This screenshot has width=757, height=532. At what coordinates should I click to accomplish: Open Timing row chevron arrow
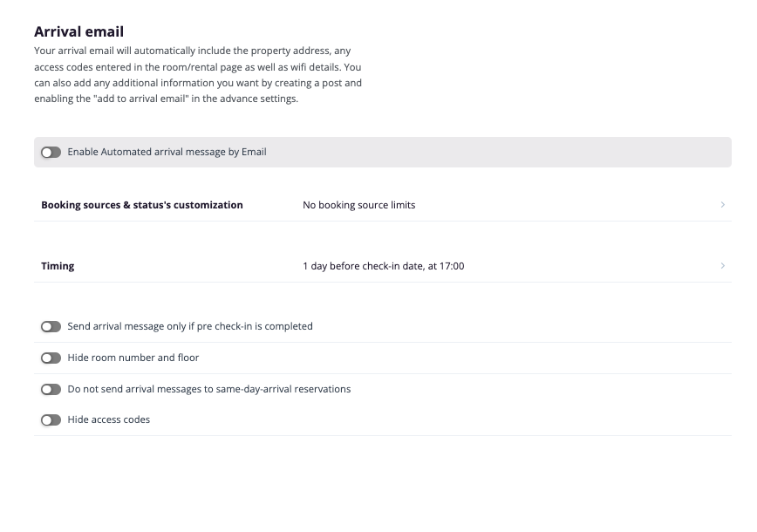723,265
